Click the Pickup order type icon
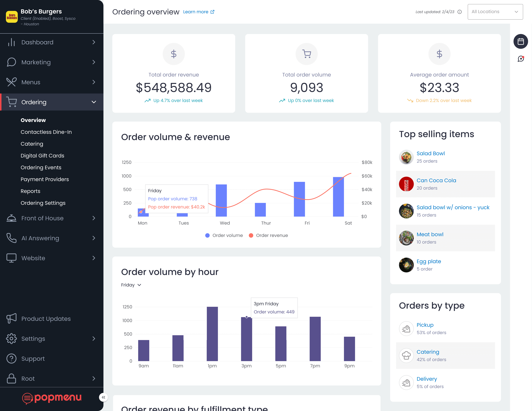532x411 pixels. (406, 328)
